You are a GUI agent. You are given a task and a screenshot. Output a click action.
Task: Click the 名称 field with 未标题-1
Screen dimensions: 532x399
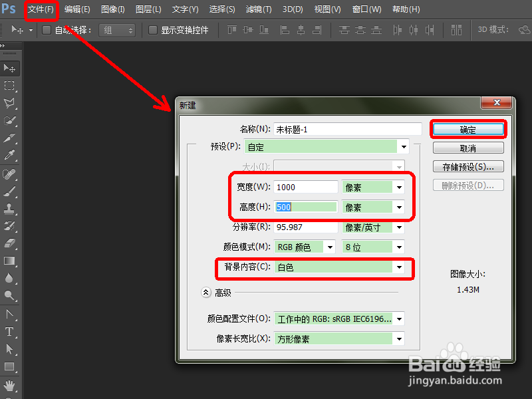pos(347,129)
